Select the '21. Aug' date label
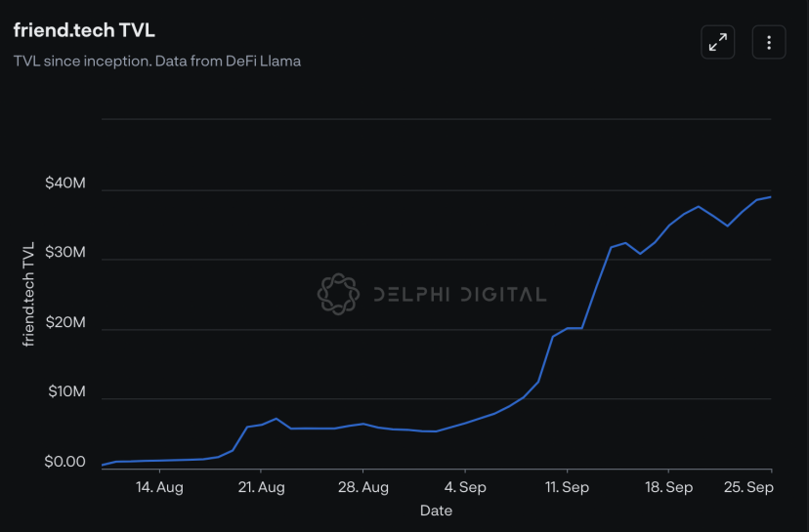 coord(261,487)
